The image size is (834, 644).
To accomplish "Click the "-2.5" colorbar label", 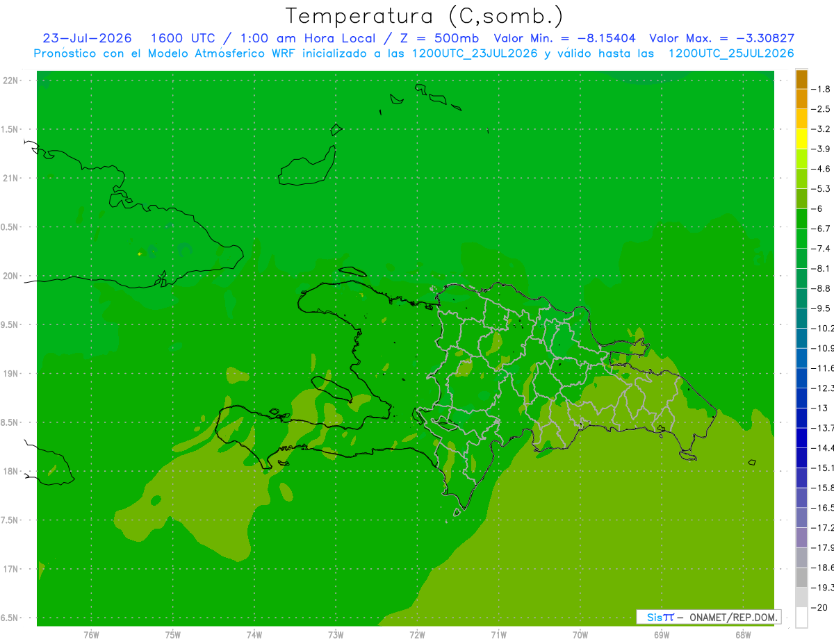I will click(820, 109).
